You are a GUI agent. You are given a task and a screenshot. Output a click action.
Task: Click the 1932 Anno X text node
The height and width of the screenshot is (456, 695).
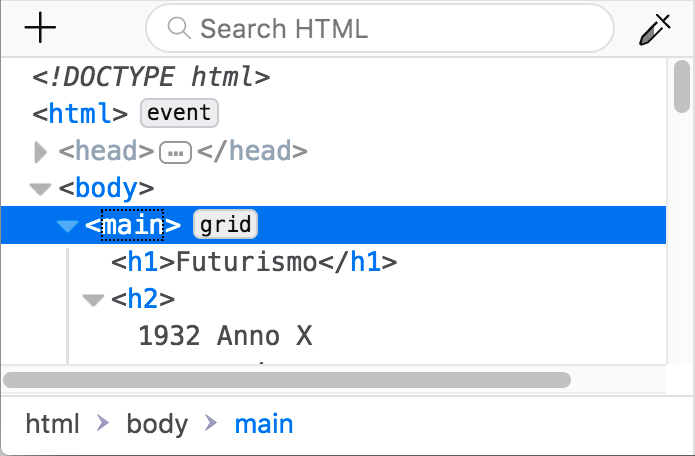(x=225, y=336)
